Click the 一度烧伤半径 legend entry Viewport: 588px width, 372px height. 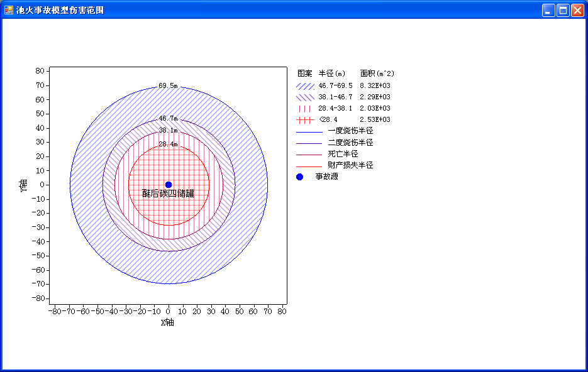point(350,131)
